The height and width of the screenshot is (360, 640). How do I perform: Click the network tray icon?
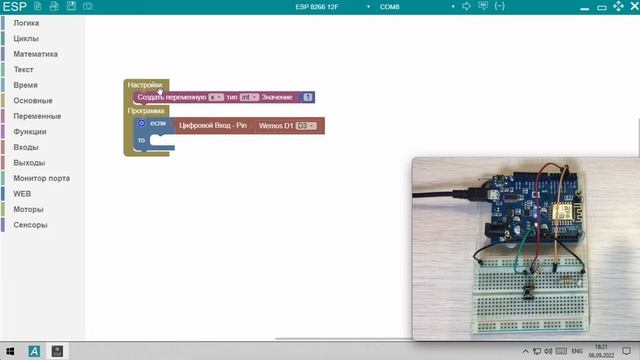tap(537, 351)
